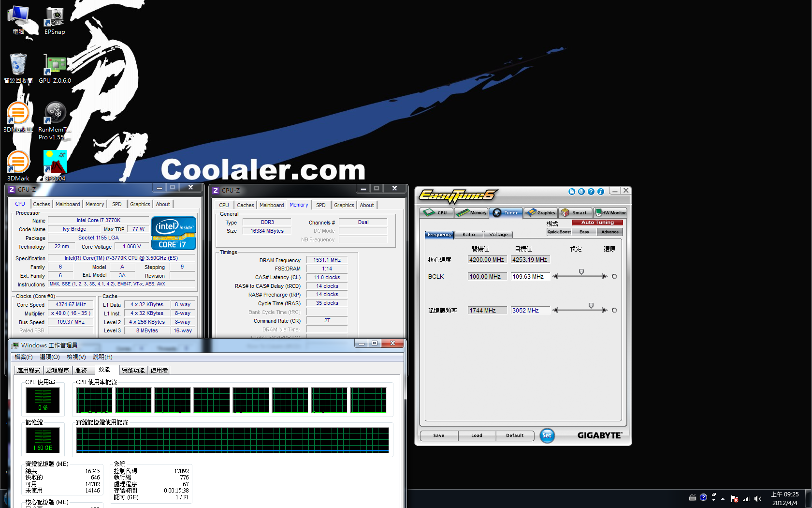Click the EasyTune6 question mark help icon

pyautogui.click(x=591, y=192)
